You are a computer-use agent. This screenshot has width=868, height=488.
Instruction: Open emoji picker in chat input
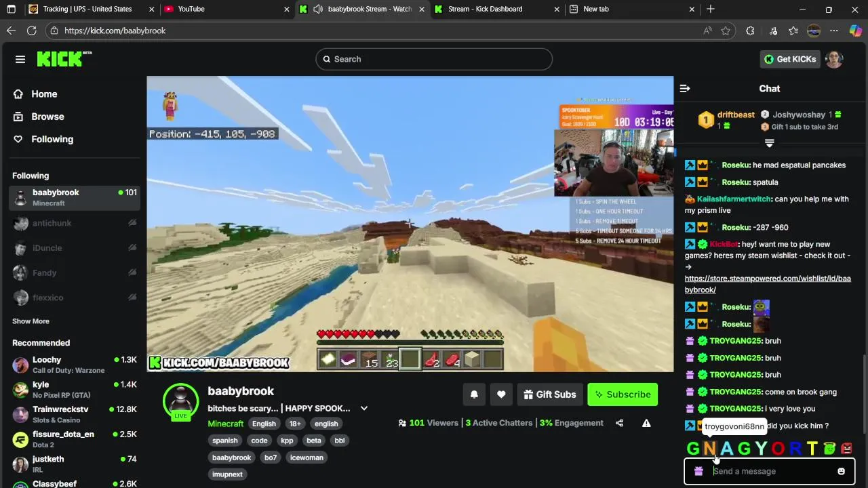click(x=841, y=471)
